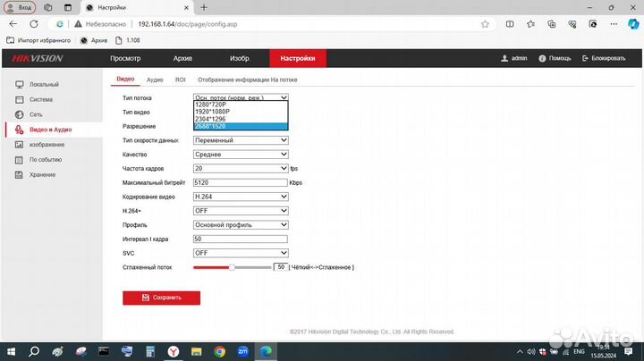
Task: Open ENG language indicator in tray
Action: [579, 351]
